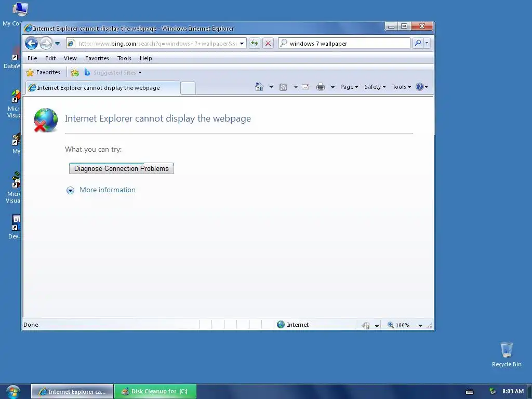Viewport: 532px width, 399px height.
Task: Click the Home icon in command bar
Action: click(259, 87)
